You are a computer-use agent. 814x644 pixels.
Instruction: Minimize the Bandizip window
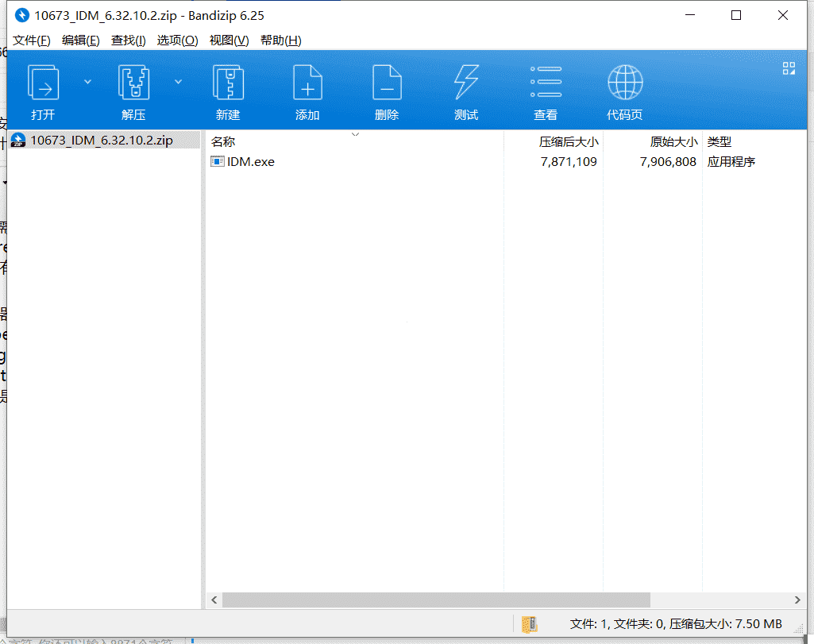click(690, 16)
